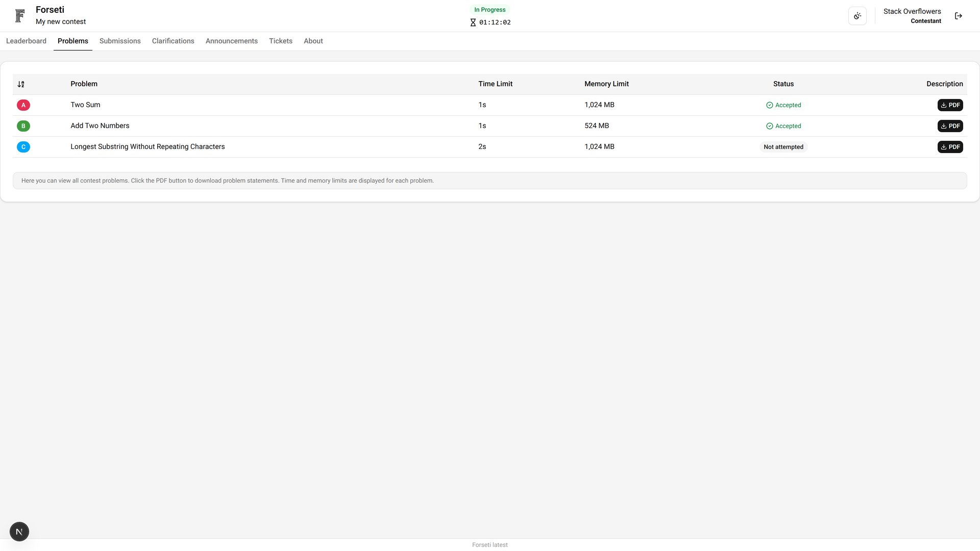Click the sign out icon
Image resolution: width=980 pixels, height=551 pixels.
tap(958, 16)
